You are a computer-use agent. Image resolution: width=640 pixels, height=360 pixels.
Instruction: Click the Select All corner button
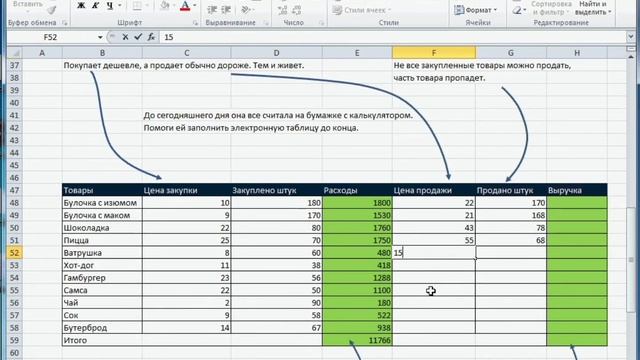pos(14,53)
